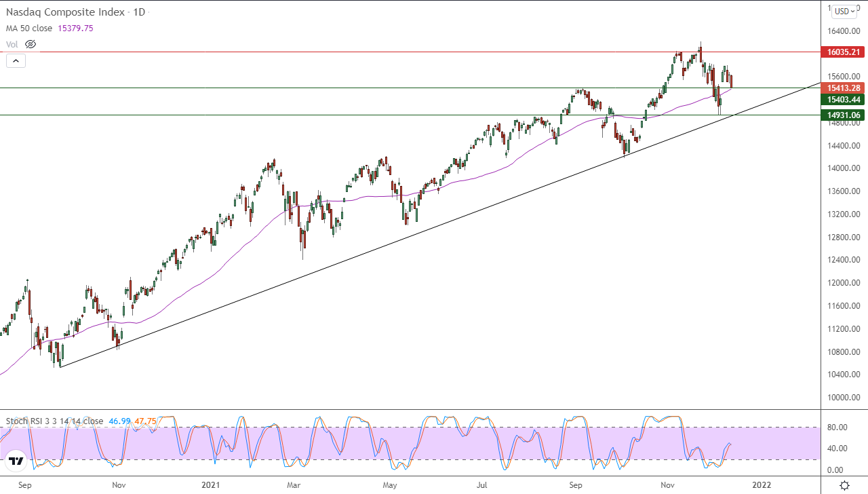Viewport: 868px width, 494px height.
Task: Click the Sep label beside Nov 2021
Action: tap(576, 485)
